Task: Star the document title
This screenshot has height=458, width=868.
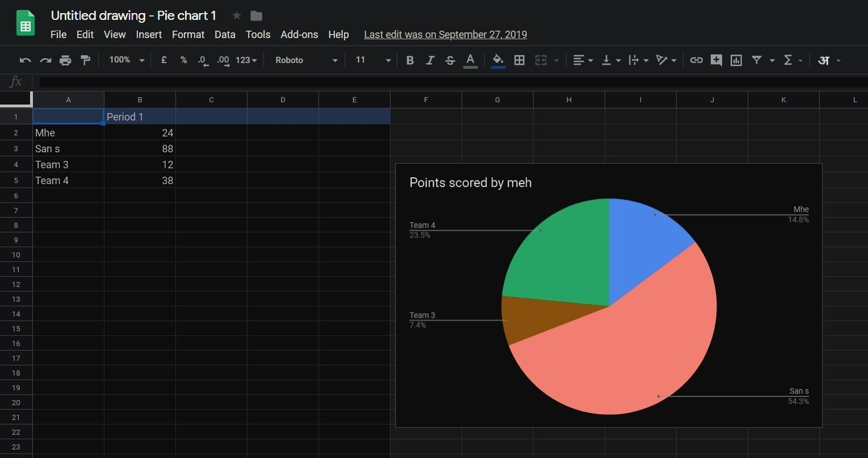Action: pyautogui.click(x=236, y=16)
